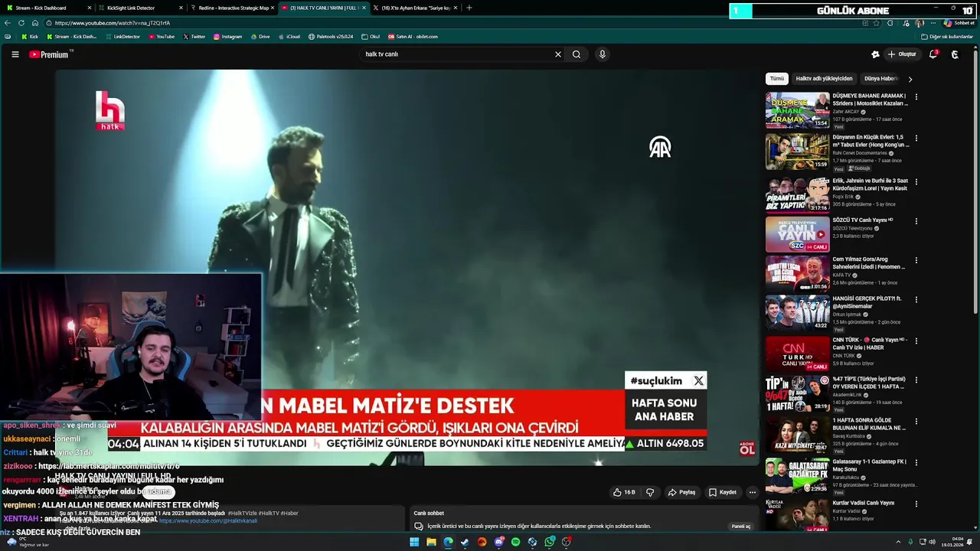
Task: Select the Tümü filter chip
Action: click(x=777, y=79)
